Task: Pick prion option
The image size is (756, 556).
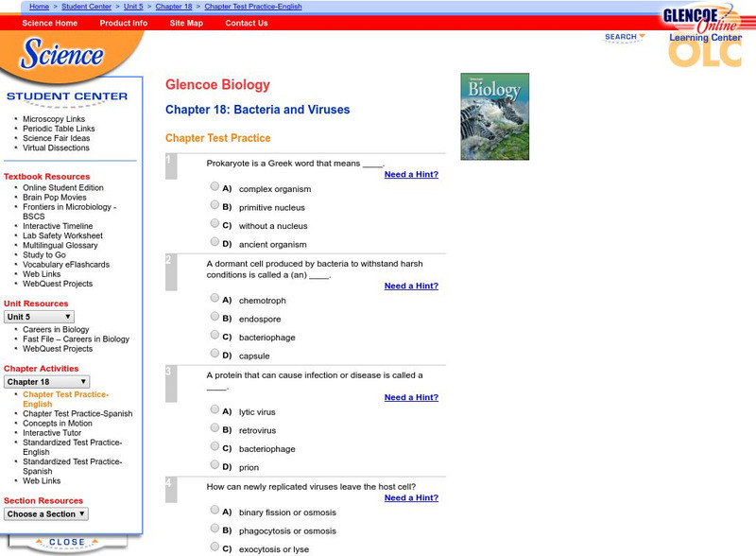Action: tap(215, 465)
